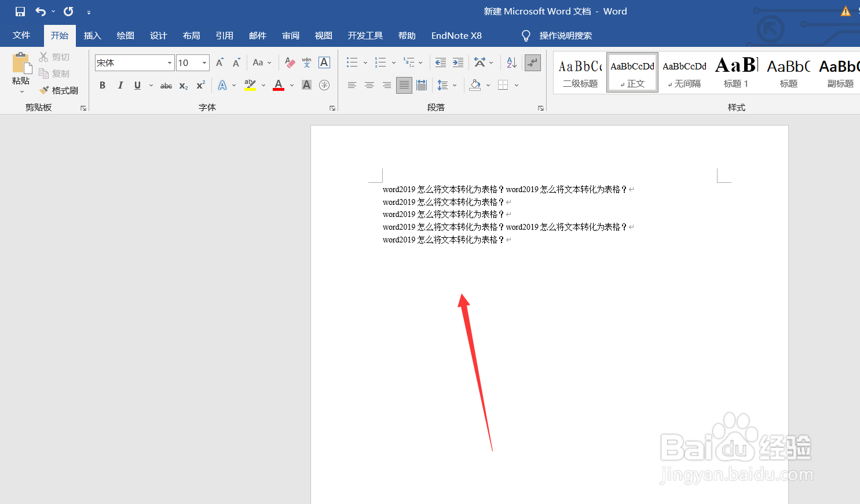Undo the last action

41,12
